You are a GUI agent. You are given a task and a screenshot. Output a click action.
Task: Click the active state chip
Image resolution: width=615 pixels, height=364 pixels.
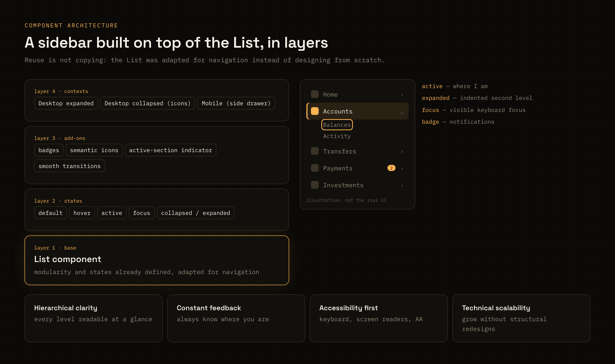tap(112, 213)
